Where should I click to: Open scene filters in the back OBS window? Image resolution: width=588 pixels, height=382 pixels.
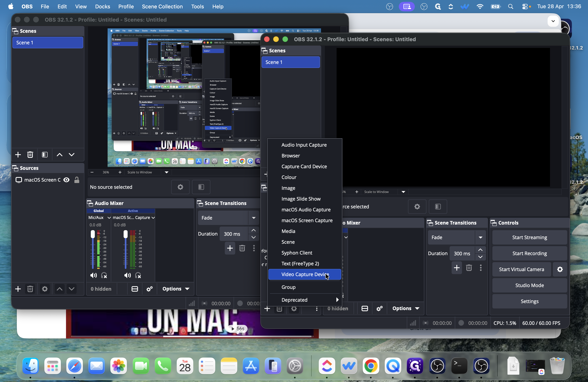click(x=45, y=155)
